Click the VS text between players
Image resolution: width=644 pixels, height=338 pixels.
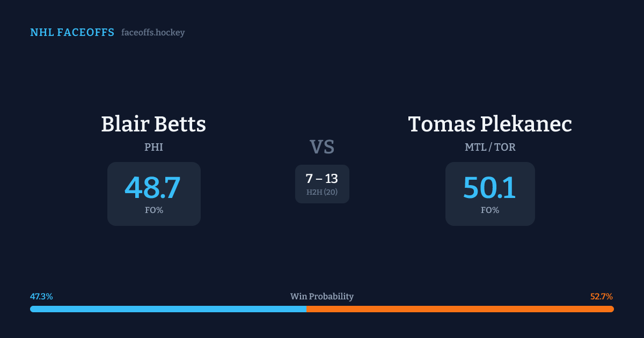[x=322, y=146]
